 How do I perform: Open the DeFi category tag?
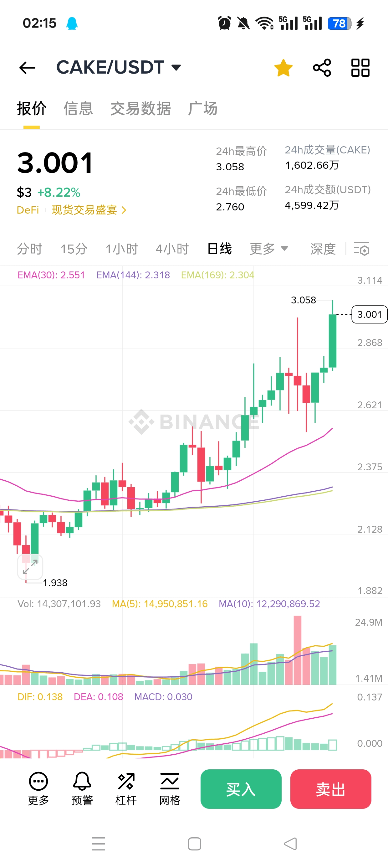click(28, 210)
